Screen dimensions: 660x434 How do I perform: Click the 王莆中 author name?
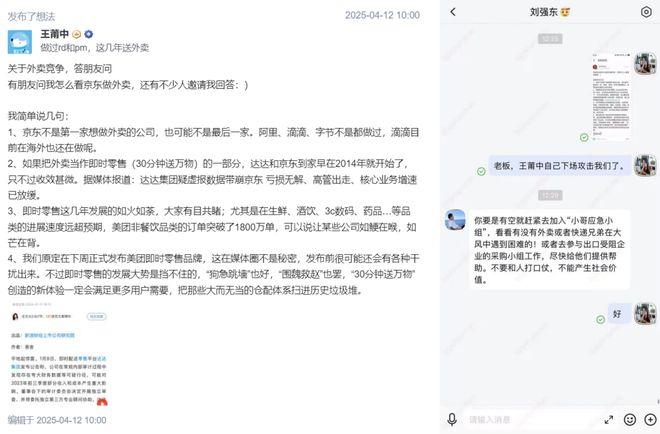(x=55, y=34)
